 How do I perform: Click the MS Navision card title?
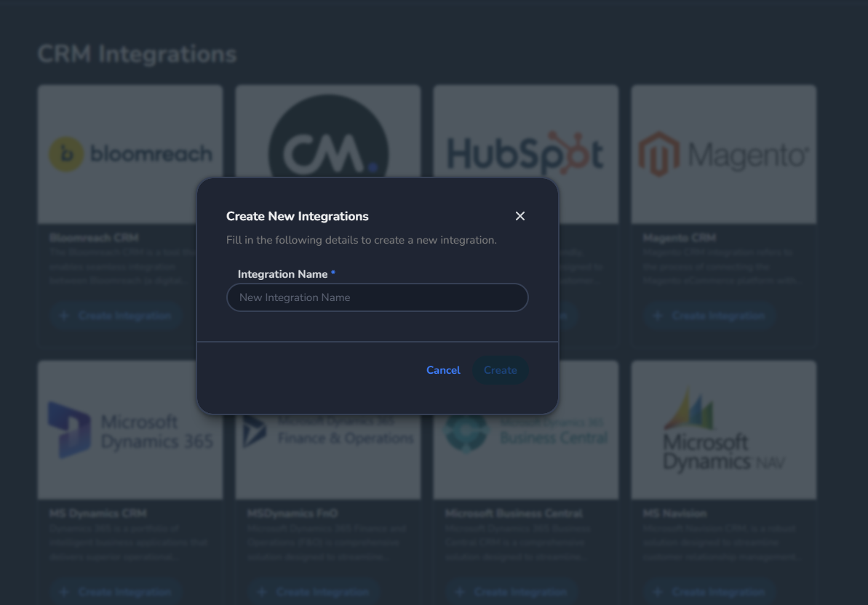pos(674,514)
